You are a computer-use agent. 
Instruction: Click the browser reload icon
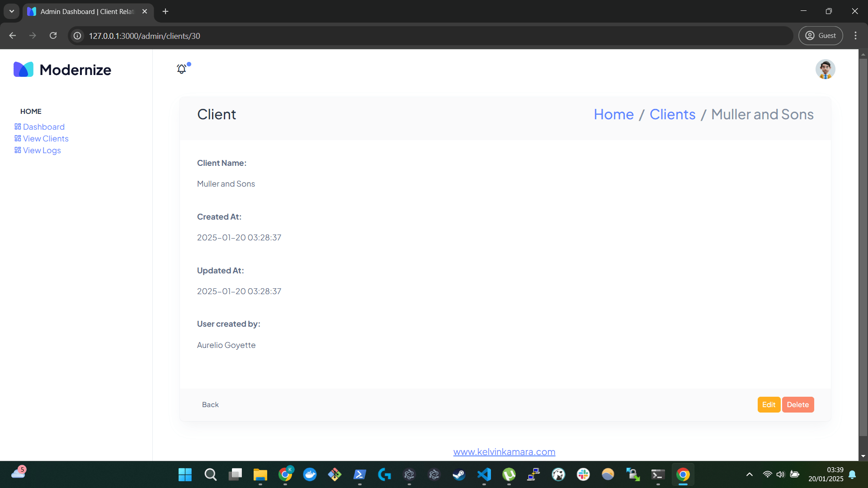tap(53, 36)
